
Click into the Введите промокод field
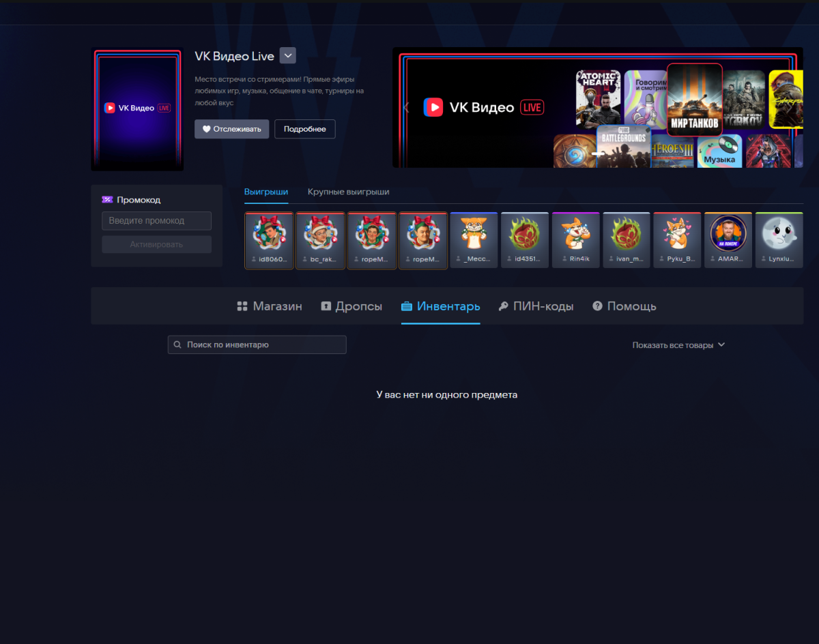156,221
